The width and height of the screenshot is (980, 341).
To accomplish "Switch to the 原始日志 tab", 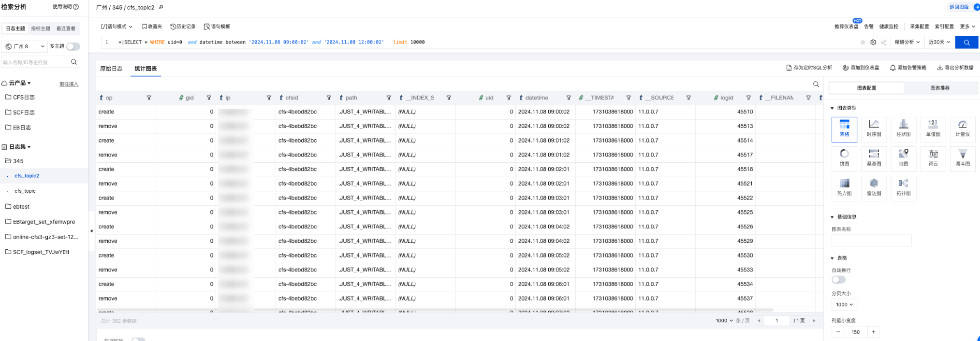I will [x=111, y=69].
